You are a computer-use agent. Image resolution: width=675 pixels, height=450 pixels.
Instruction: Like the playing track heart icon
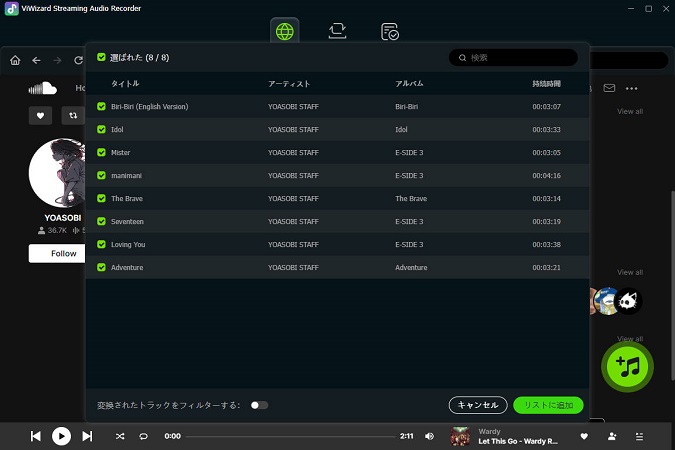584,436
